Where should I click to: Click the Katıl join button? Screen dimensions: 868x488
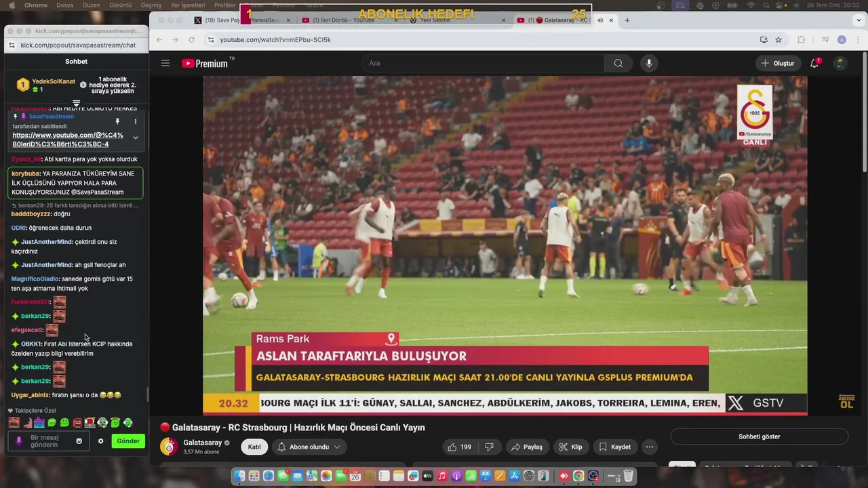click(254, 447)
